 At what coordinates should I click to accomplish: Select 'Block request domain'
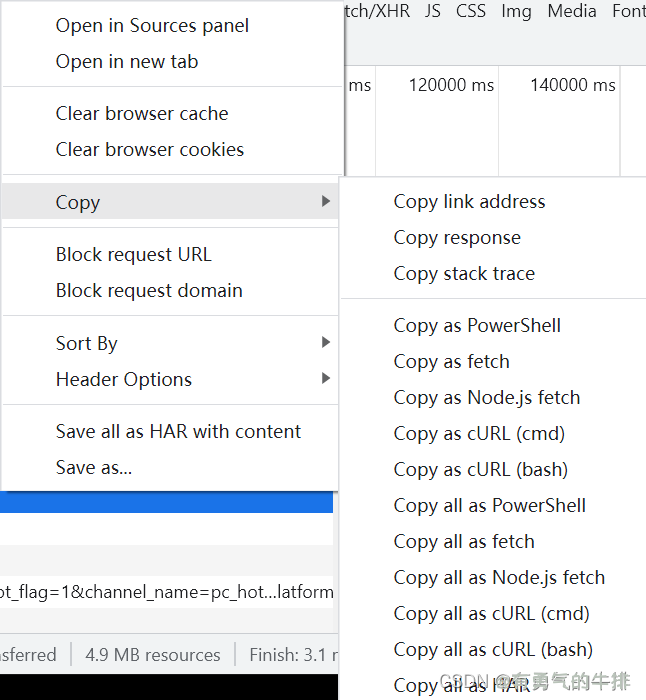pos(149,291)
